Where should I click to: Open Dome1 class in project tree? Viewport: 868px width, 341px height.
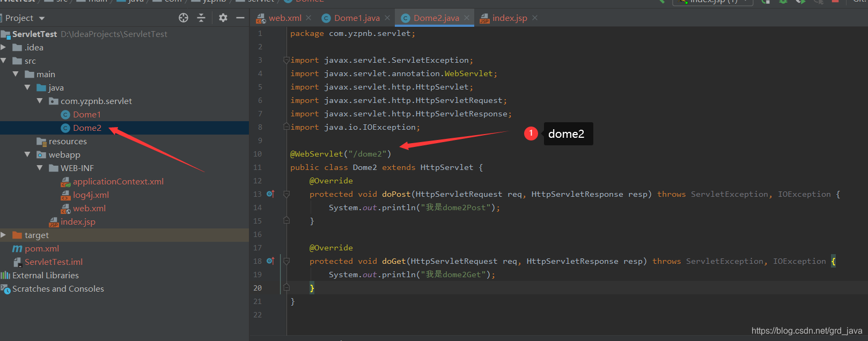87,114
